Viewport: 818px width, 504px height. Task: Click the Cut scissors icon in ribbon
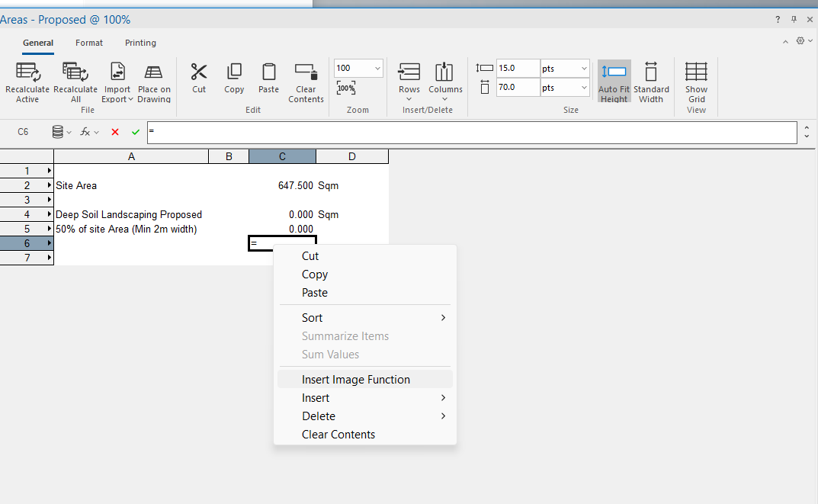199,72
